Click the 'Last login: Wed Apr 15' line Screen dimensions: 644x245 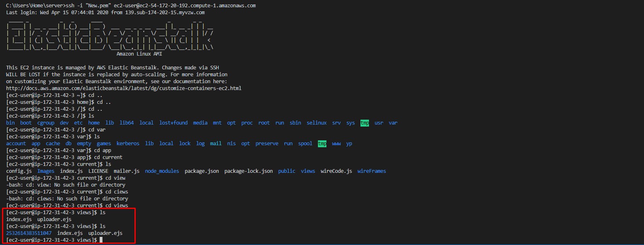[105, 13]
